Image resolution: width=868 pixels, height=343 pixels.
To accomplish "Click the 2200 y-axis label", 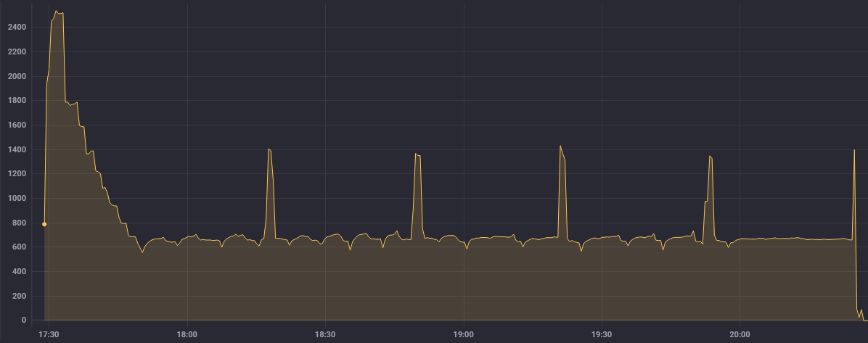I will [17, 52].
